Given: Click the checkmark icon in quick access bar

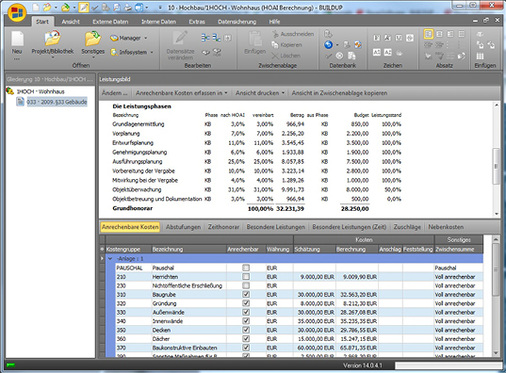Looking at the screenshot, I should (95, 7).
